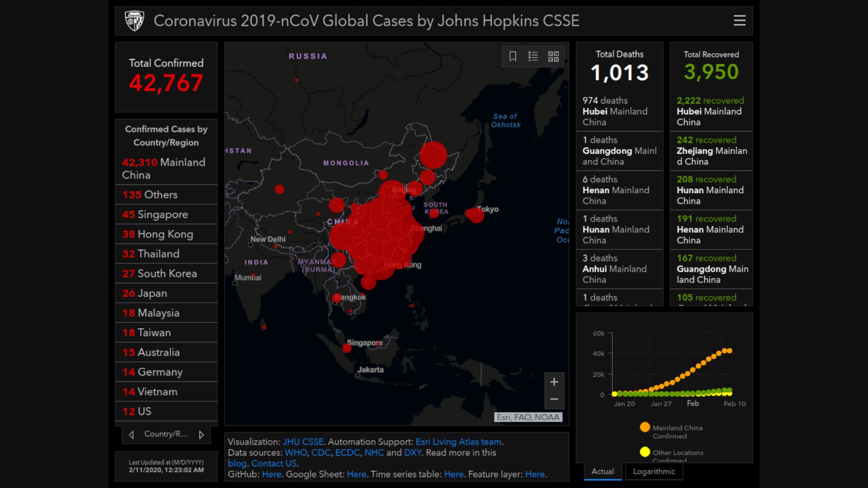Screen dimensions: 868x488
Task: Open the Time series table Here link
Action: tap(453, 474)
